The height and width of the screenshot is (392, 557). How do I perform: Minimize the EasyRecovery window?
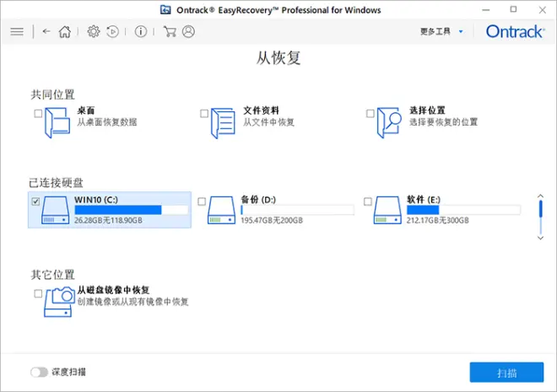(485, 10)
